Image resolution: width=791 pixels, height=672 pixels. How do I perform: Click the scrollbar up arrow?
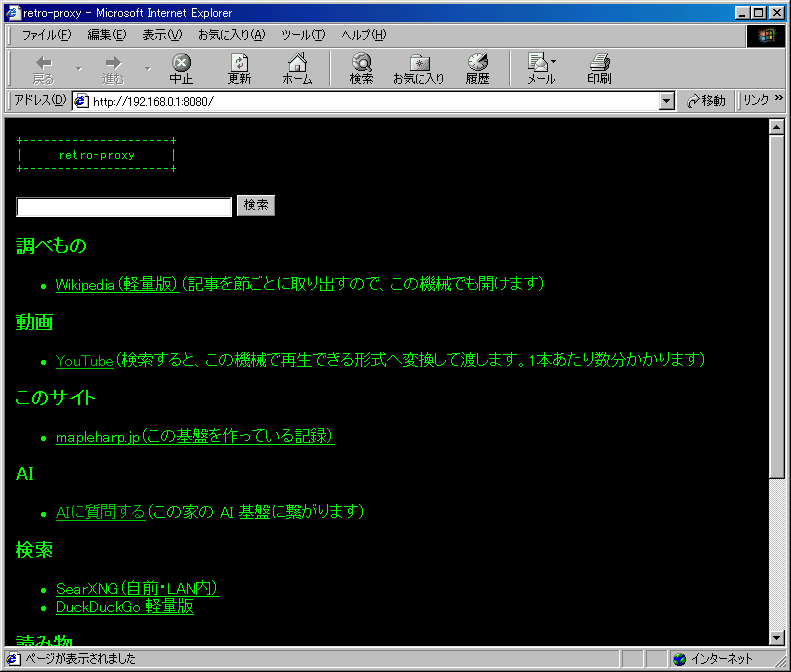(x=777, y=127)
